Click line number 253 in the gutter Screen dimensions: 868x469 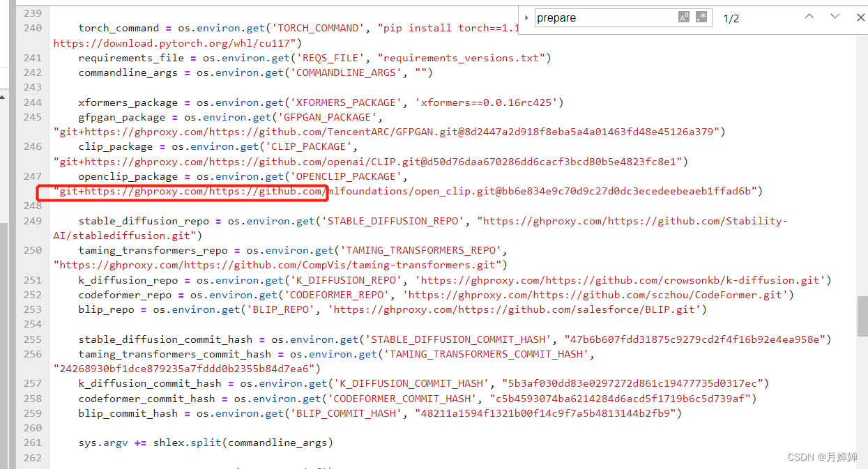pos(32,309)
